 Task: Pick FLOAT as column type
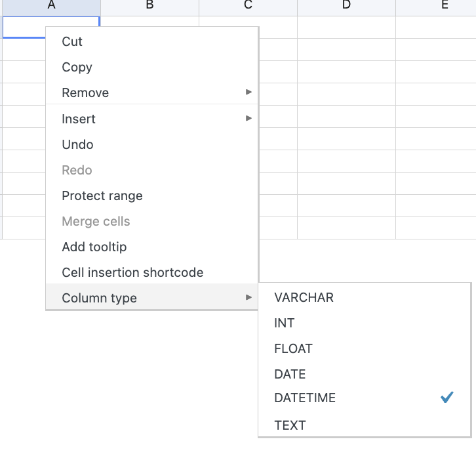[x=293, y=348]
